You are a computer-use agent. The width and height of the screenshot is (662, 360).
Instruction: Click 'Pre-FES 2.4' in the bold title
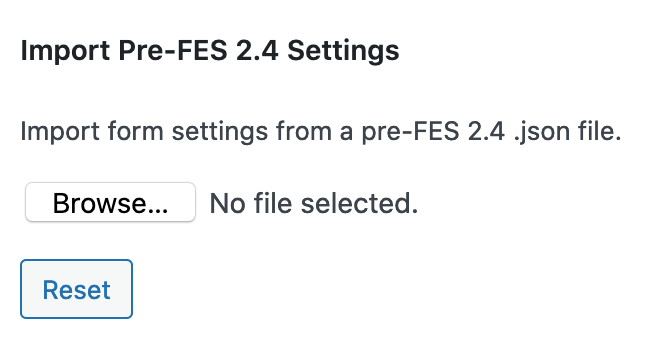pyautogui.click(x=198, y=51)
